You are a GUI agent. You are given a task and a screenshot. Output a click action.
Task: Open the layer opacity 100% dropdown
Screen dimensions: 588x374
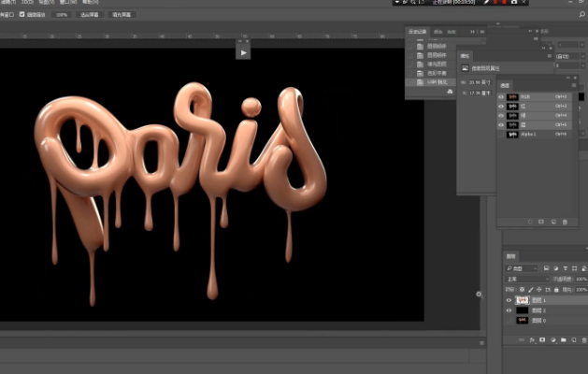click(x=581, y=279)
